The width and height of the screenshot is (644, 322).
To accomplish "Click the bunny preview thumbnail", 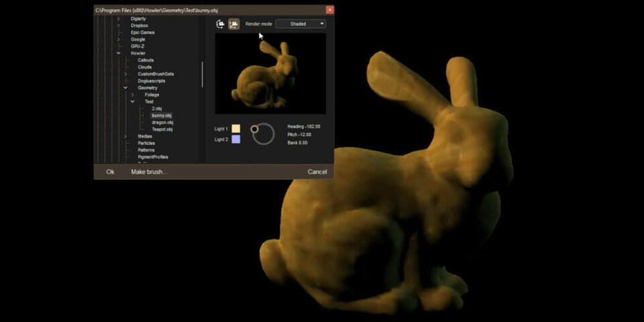I will coord(270,74).
